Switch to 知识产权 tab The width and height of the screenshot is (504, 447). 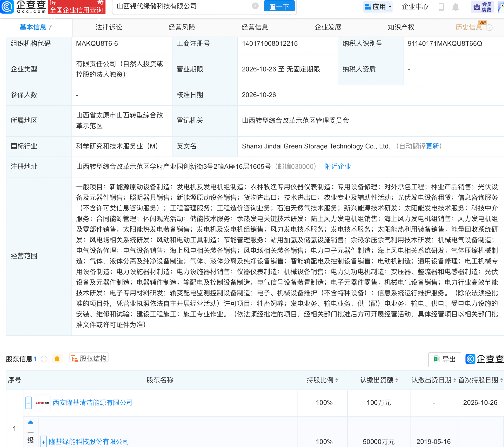coord(401,27)
